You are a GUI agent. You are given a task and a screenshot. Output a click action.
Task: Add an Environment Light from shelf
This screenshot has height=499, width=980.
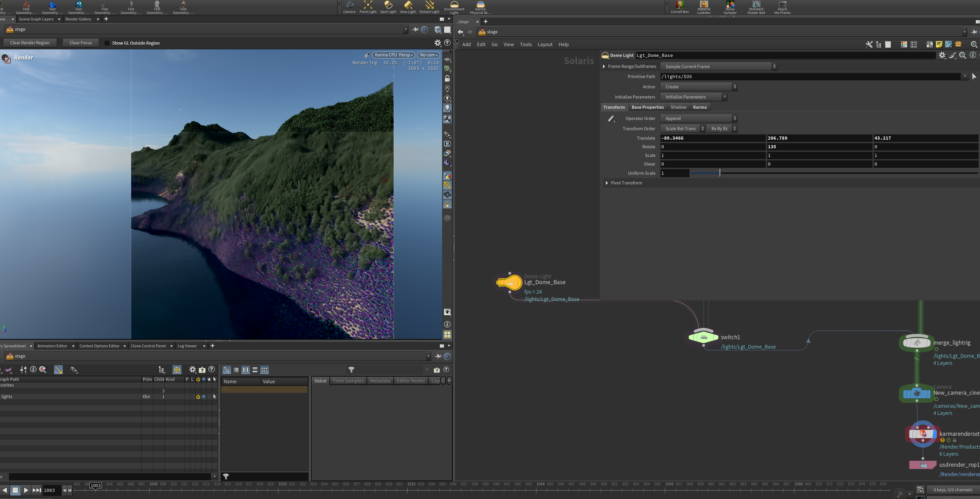click(454, 7)
